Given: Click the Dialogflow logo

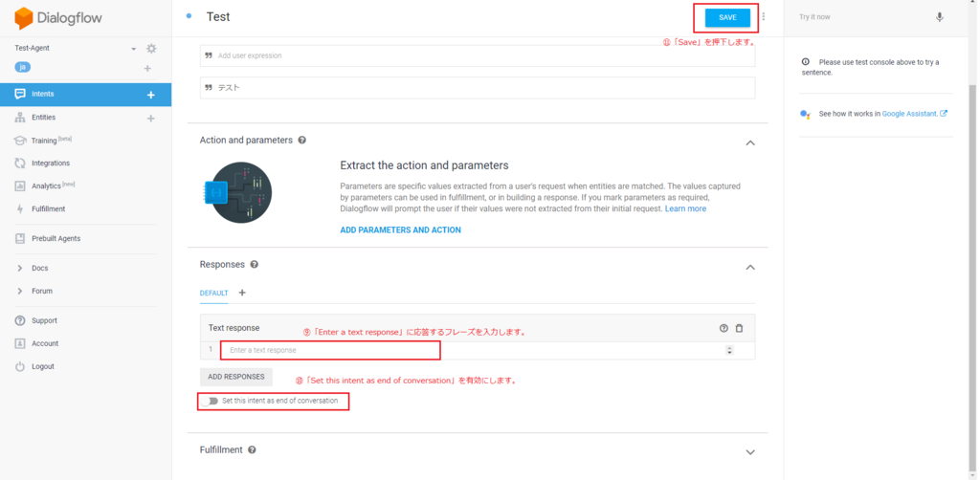Looking at the screenshot, I should coord(57,18).
